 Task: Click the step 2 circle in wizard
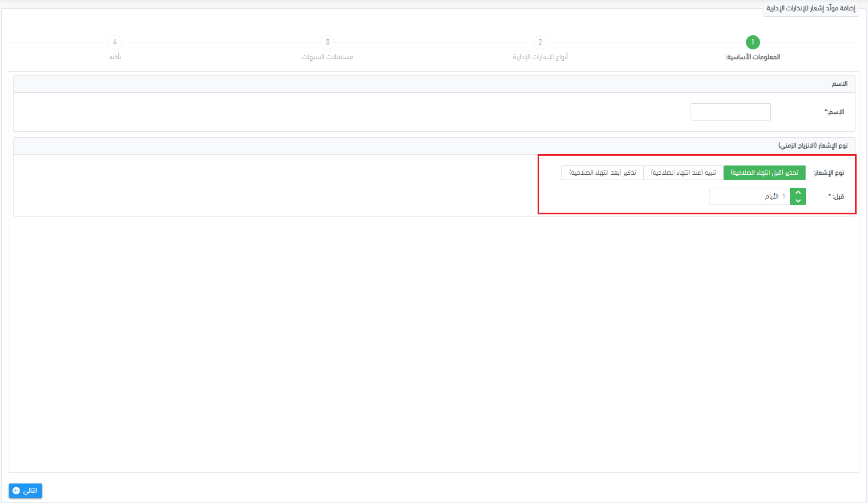point(540,42)
